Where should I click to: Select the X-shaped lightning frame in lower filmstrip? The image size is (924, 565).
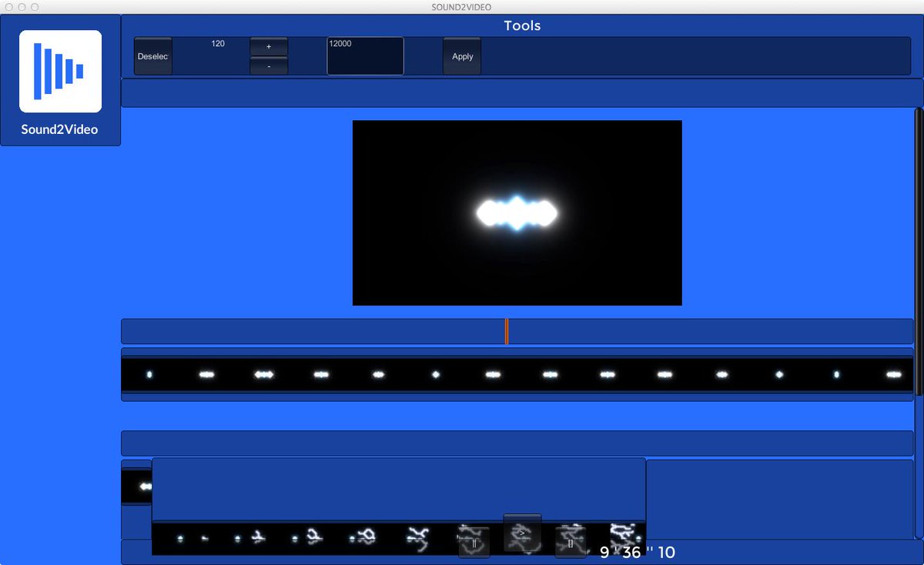pos(418,538)
